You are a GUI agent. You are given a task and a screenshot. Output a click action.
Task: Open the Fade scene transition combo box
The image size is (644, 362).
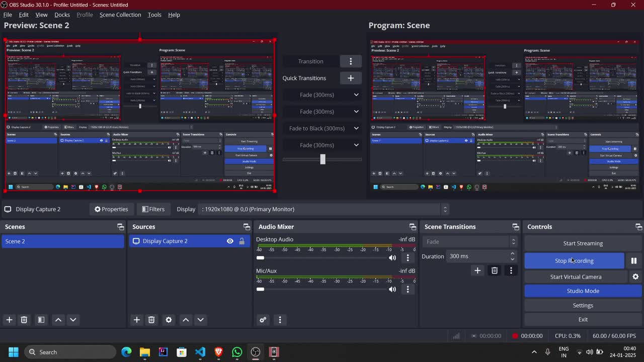coord(469,242)
